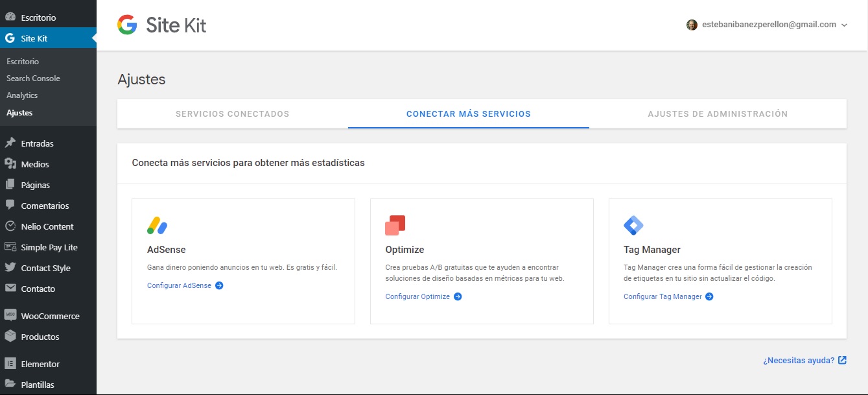Click the Medios media icon

click(x=10, y=164)
